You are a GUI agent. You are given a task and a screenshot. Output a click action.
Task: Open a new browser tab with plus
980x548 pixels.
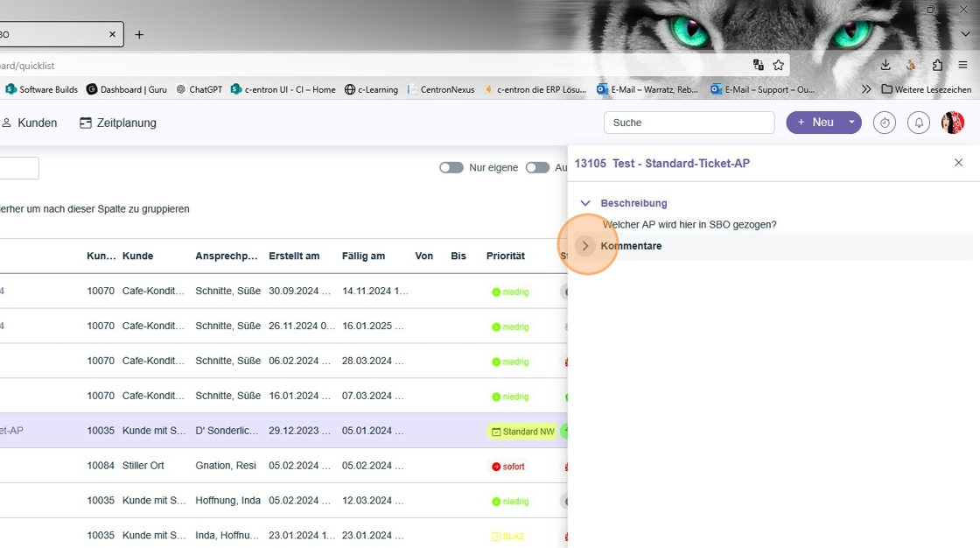139,35
